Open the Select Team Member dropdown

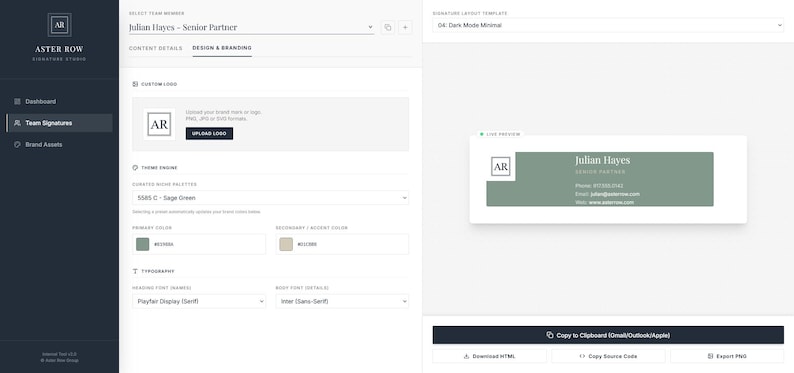click(x=251, y=27)
